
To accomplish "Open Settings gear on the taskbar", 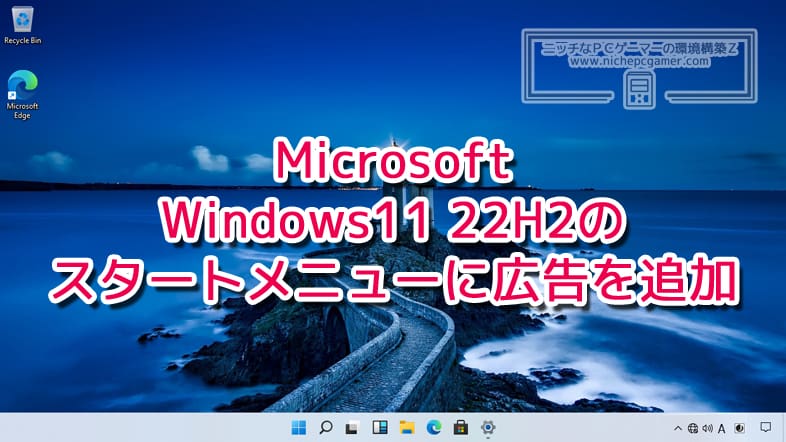I will tap(488, 427).
